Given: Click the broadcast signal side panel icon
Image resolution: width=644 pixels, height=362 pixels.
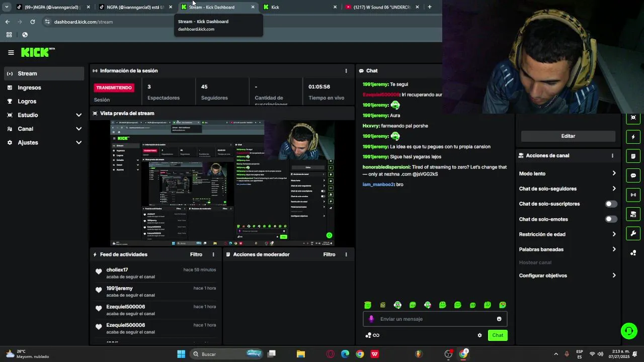Looking at the screenshot, I should [633, 195].
